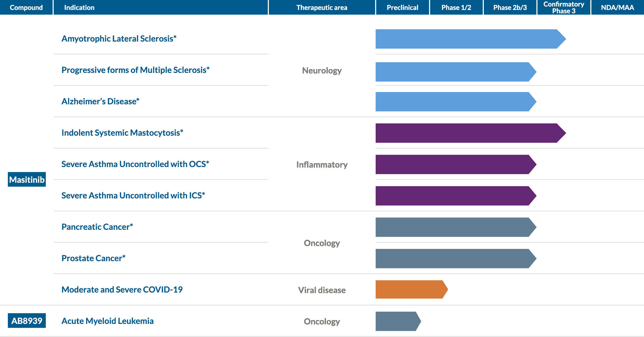Open Amyotrophic Lateral Sclerosis indication
The image size is (644, 337).
tap(119, 39)
